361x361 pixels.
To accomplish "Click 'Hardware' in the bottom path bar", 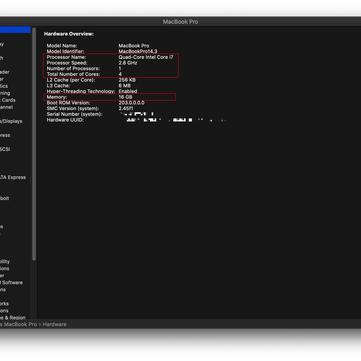I will 55,324.
